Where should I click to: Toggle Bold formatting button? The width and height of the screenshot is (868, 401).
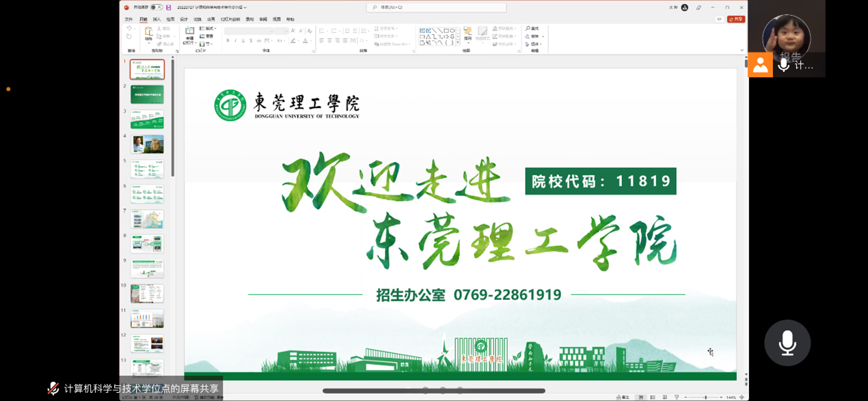point(228,41)
